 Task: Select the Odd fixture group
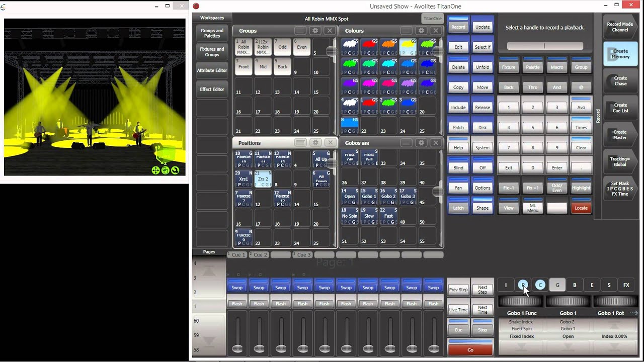282,47
